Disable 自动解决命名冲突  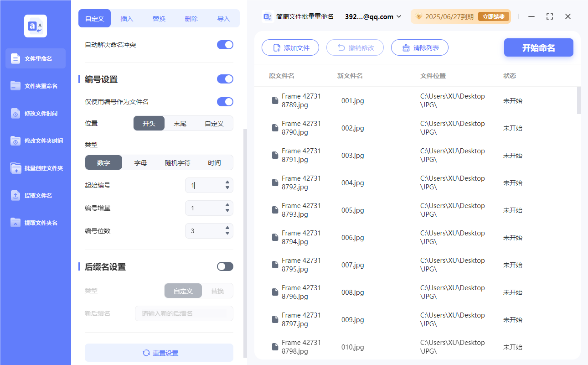tap(225, 45)
